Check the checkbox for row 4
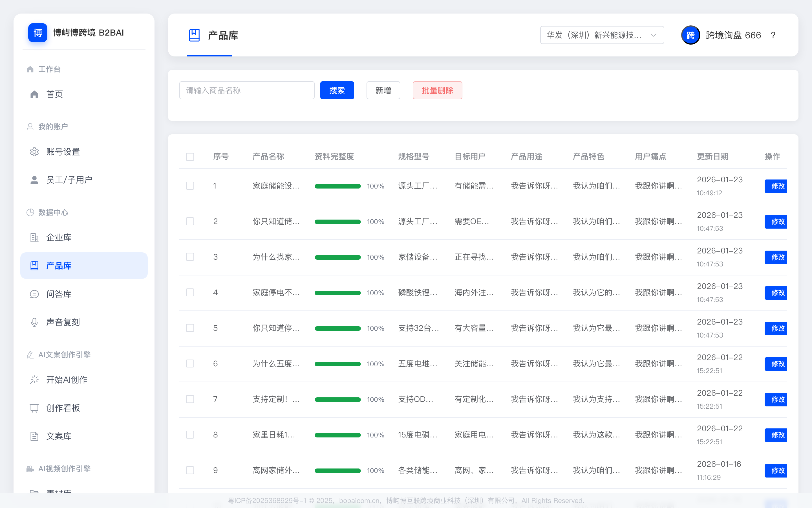This screenshot has width=812, height=508. tap(190, 293)
